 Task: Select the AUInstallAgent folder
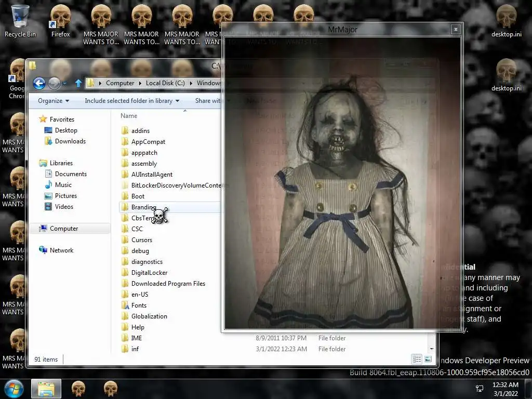coord(147,175)
